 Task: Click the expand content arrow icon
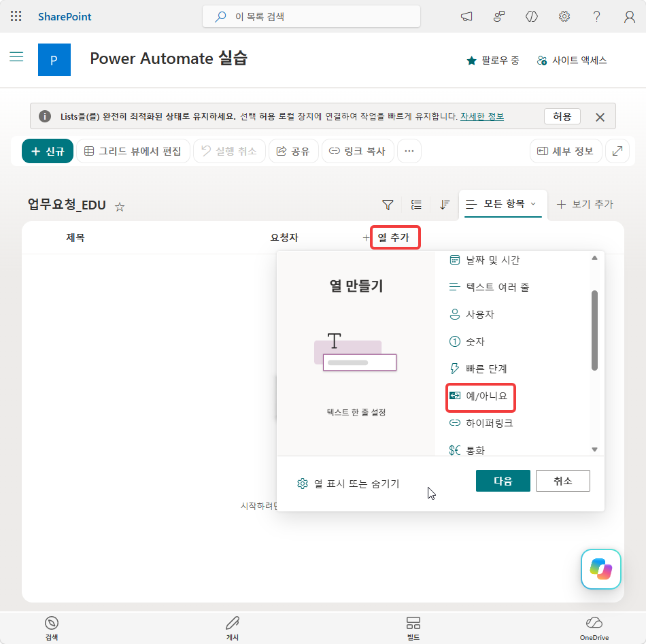[x=617, y=151]
